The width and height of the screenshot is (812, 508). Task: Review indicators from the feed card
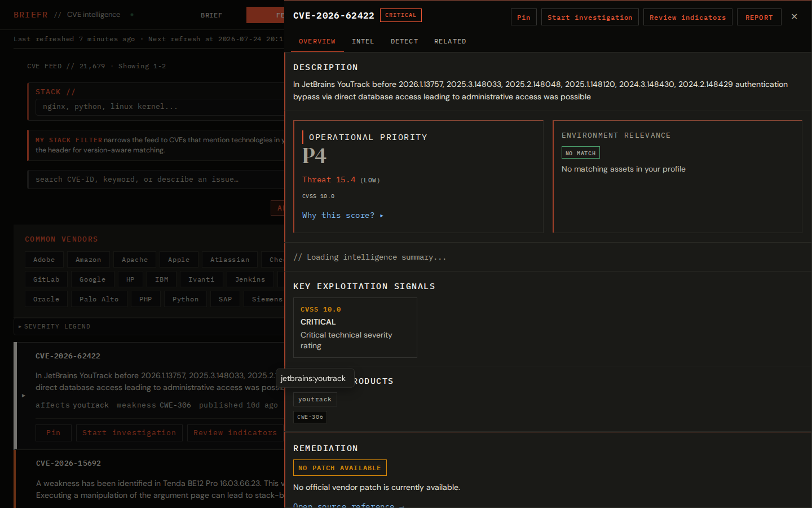(235, 433)
